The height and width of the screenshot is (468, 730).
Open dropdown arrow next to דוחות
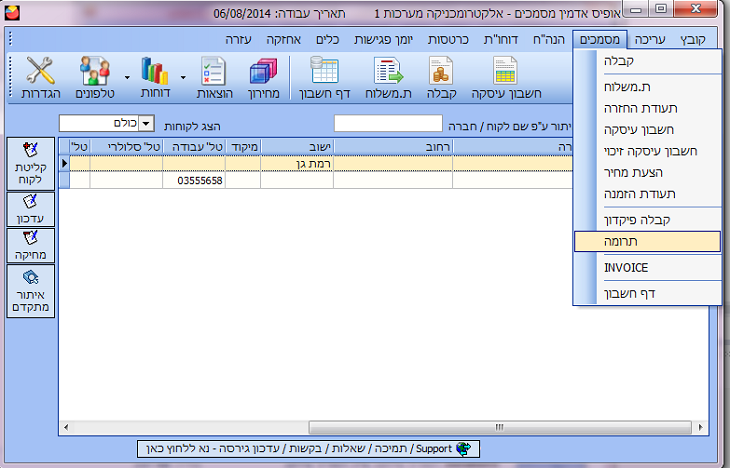(183, 76)
